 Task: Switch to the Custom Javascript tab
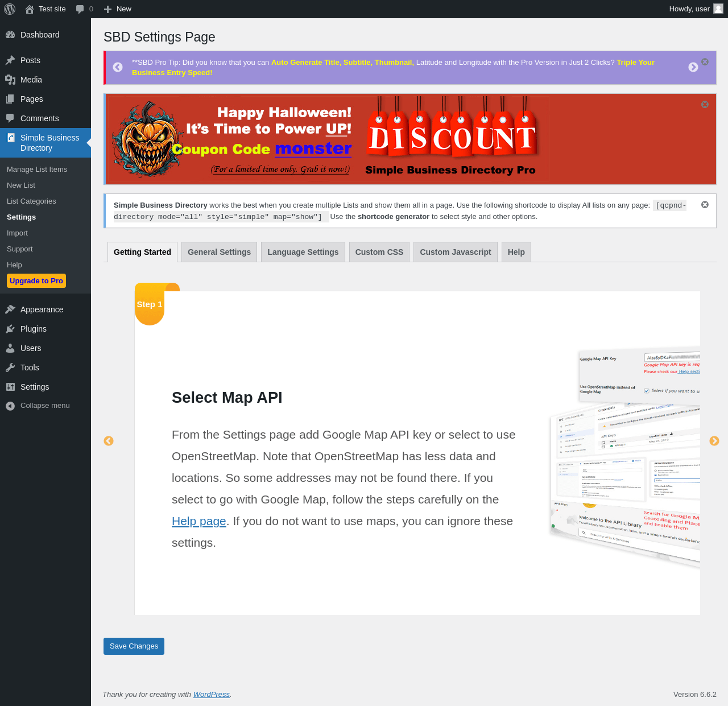point(456,252)
